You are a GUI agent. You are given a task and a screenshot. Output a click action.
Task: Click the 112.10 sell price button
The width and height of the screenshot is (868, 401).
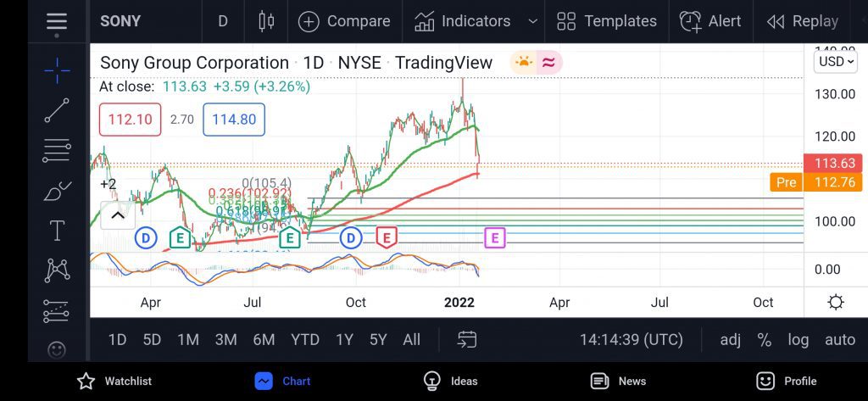pyautogui.click(x=130, y=119)
